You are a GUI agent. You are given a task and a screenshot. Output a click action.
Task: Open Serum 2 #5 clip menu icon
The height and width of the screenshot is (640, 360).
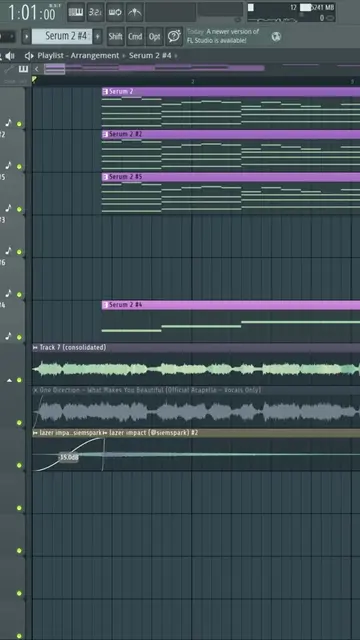[105, 177]
